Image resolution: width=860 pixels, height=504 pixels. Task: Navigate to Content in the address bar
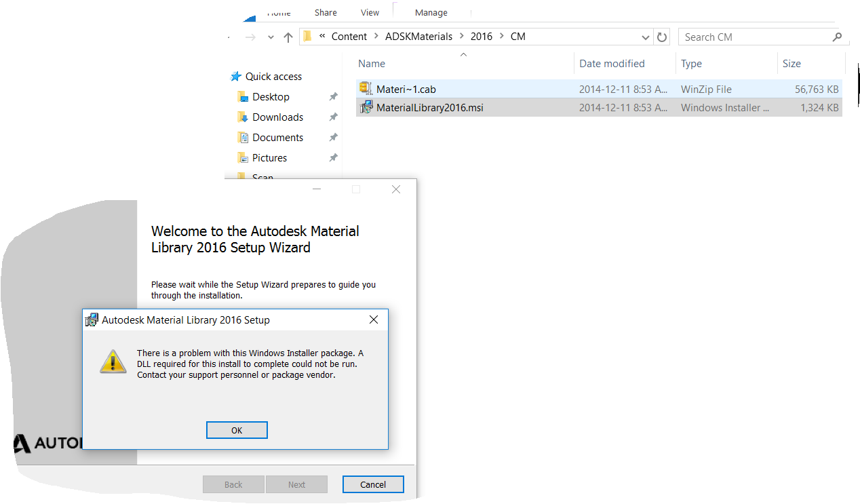(349, 37)
